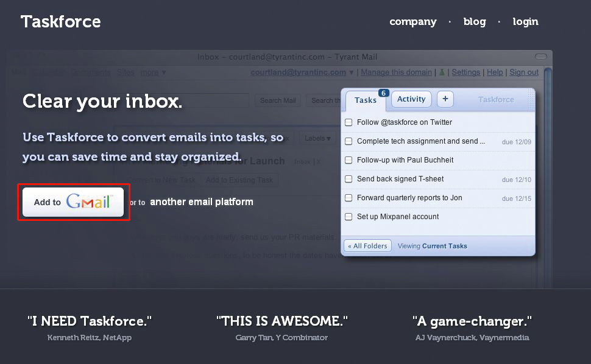591x364 pixels.
Task: Check the Complete tech assignment task
Action: coord(349,141)
